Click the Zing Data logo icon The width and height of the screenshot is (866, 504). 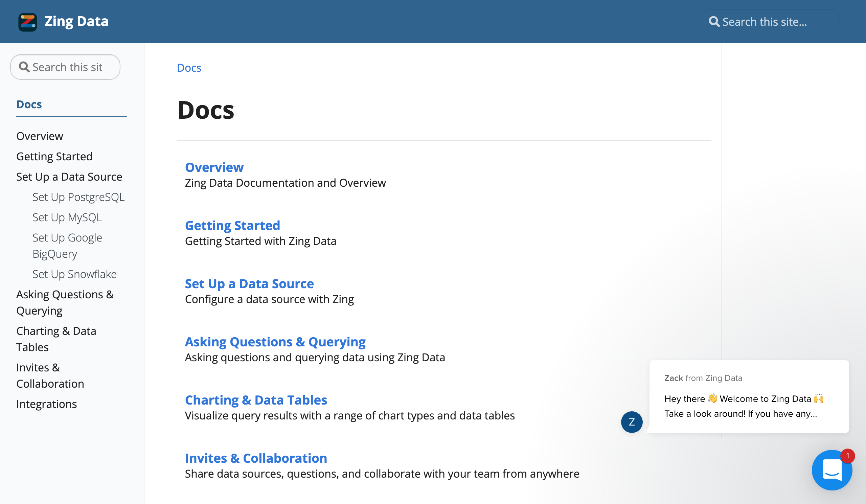[27, 22]
